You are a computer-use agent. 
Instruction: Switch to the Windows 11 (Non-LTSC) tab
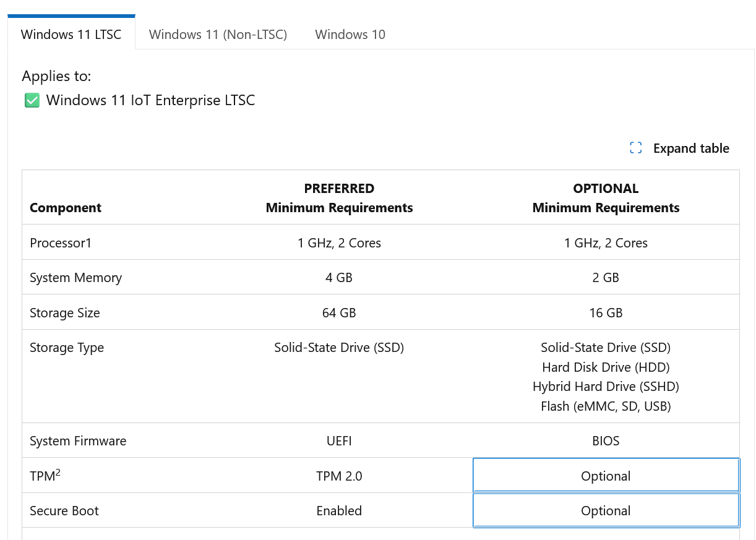(x=218, y=34)
